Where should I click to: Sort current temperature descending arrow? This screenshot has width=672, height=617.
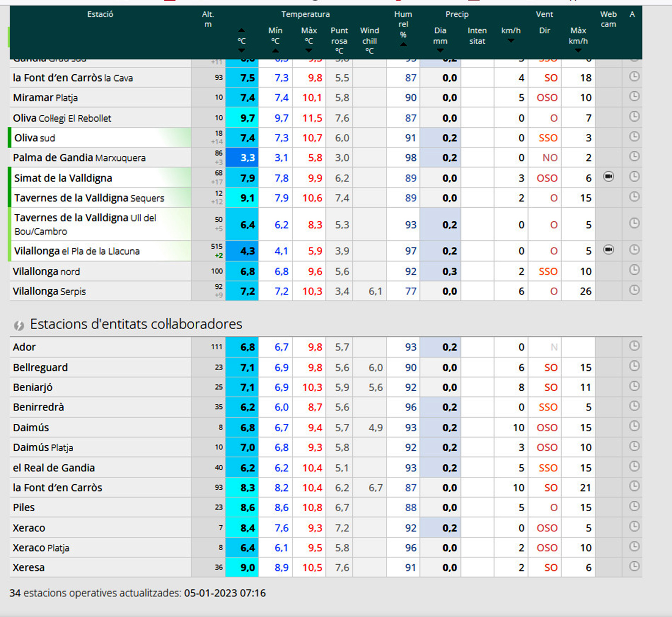(x=242, y=50)
